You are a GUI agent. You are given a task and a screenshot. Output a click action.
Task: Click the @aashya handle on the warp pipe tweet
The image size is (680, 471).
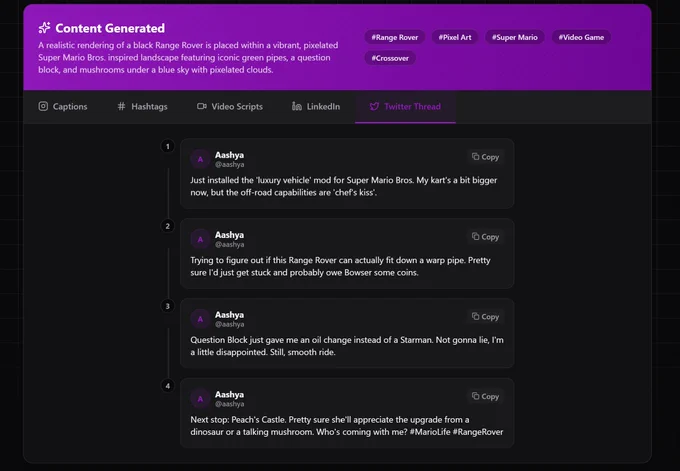pyautogui.click(x=229, y=245)
